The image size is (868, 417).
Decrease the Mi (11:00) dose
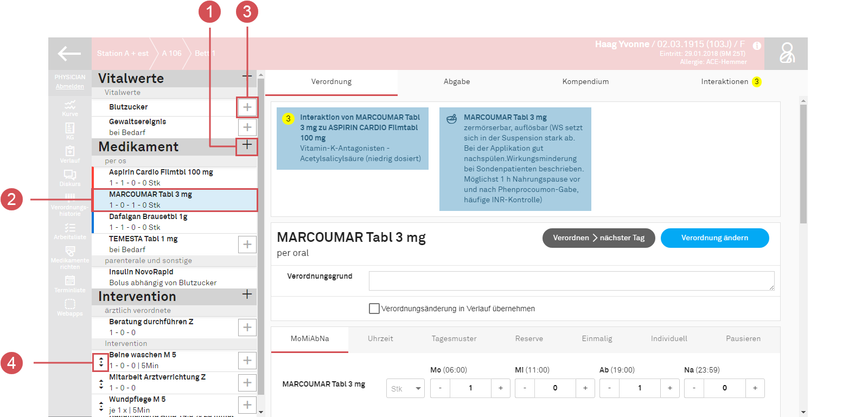pos(525,388)
